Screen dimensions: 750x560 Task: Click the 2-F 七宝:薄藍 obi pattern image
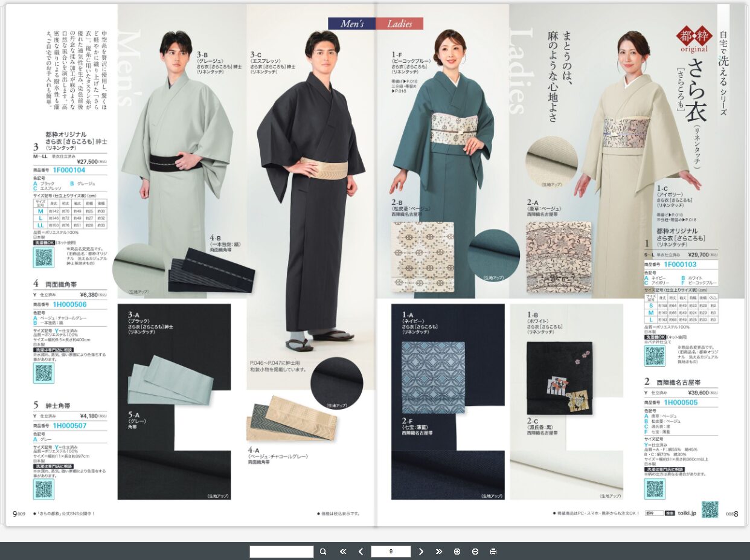coord(434,378)
